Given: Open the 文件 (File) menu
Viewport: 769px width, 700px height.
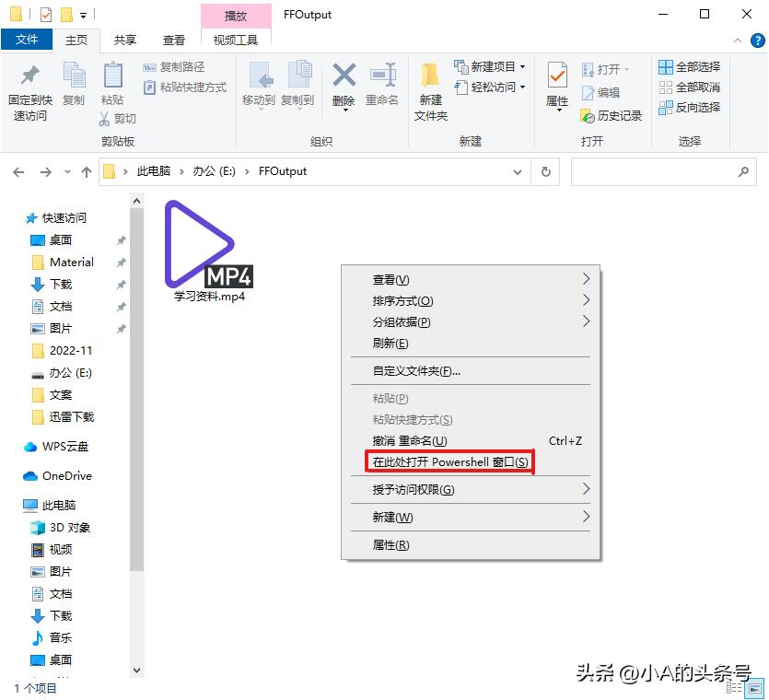Looking at the screenshot, I should pyautogui.click(x=25, y=41).
